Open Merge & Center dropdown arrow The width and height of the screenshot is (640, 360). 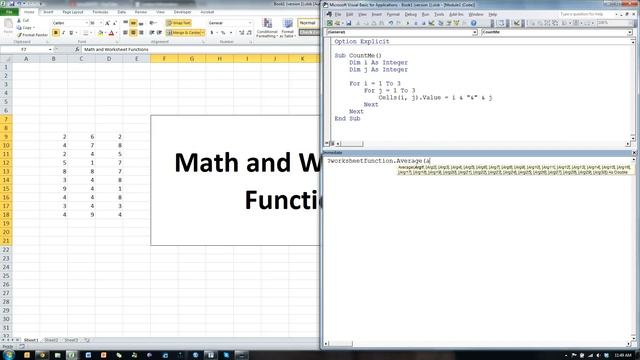pos(203,33)
